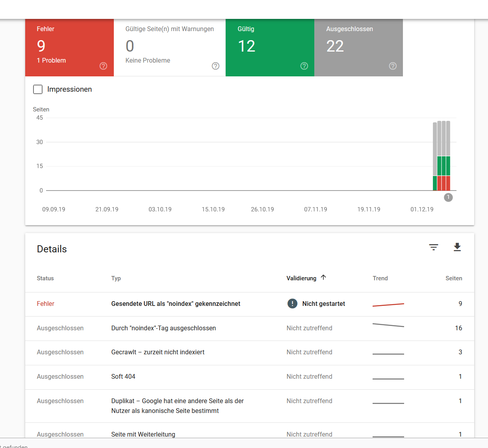The image size is (488, 448).
Task: Open row Duplikat – Google hat eine andere Seite
Action: 250,406
